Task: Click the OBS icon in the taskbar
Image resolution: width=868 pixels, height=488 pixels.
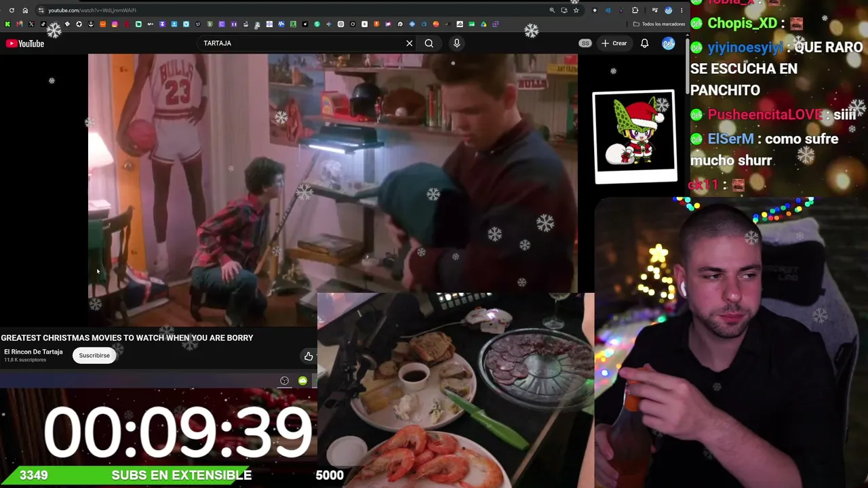Action: 284,381
